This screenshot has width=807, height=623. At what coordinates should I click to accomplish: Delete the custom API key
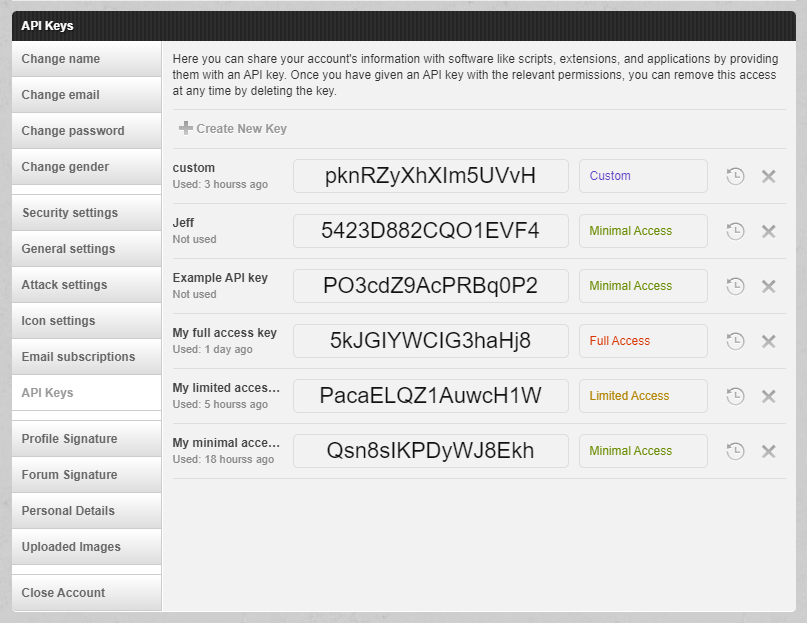point(768,176)
